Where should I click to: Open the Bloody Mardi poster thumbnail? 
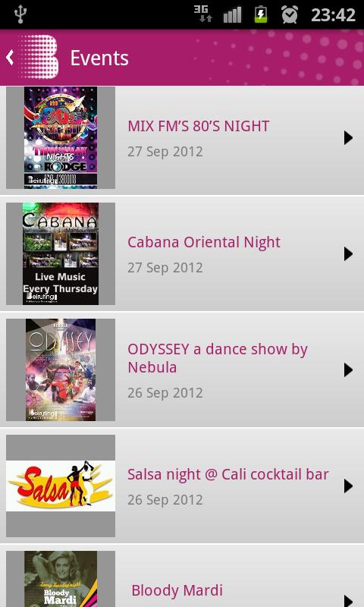tap(61, 579)
